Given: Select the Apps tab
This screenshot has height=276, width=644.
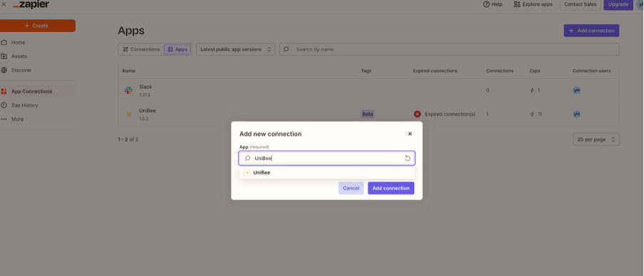Looking at the screenshot, I should coord(177,49).
